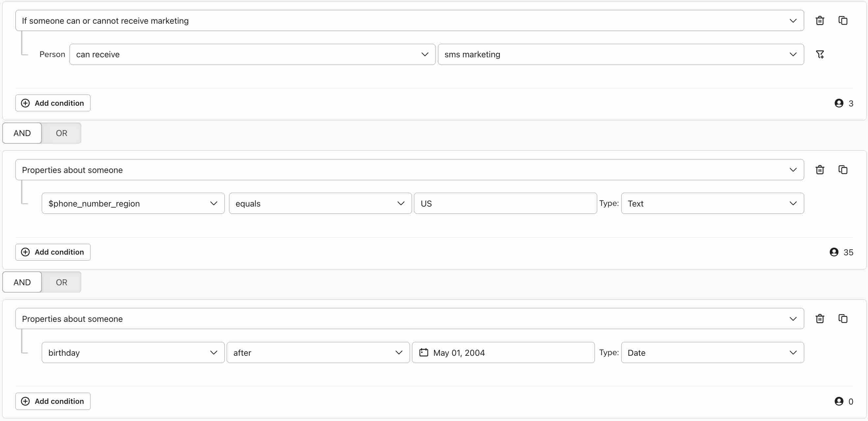This screenshot has height=421, width=868.
Task: Delete the birthday condition group
Action: click(x=820, y=319)
